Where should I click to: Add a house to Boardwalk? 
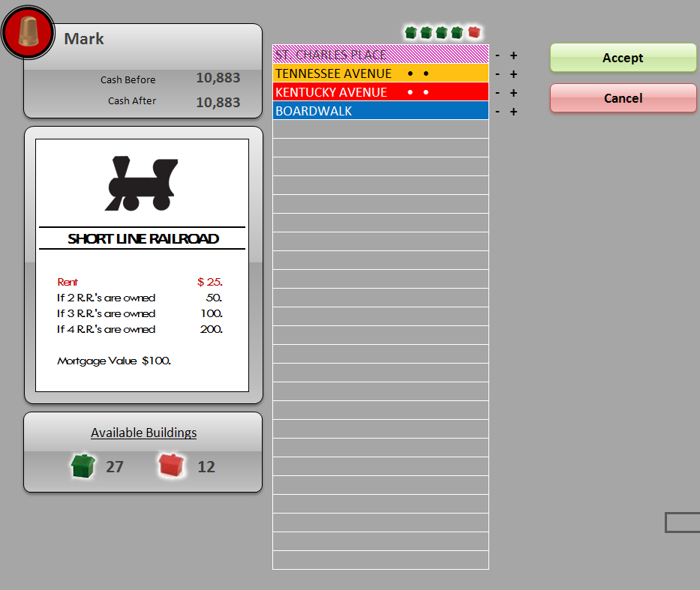point(514,112)
